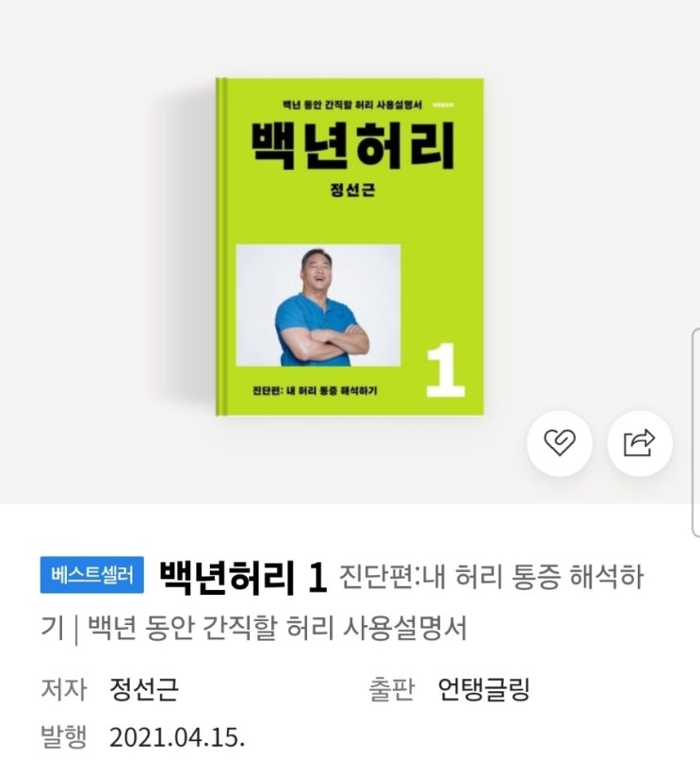700x773 pixels.
Task: Click the blue 베스트셀러 badge
Action: click(92, 575)
